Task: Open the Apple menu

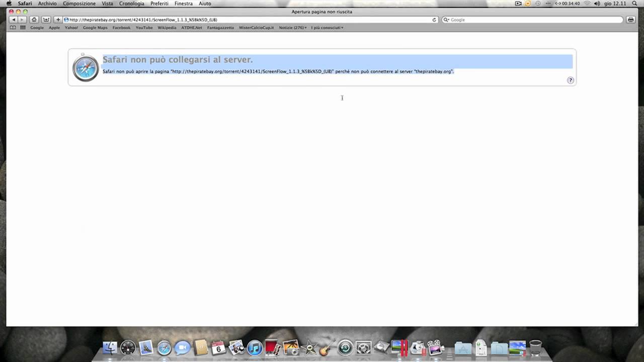Action: [9, 4]
